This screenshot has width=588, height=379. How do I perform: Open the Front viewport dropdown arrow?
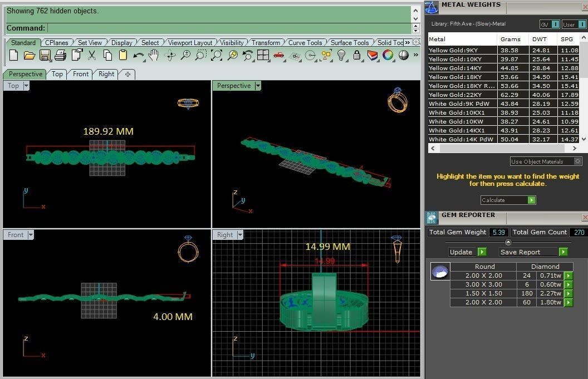31,235
